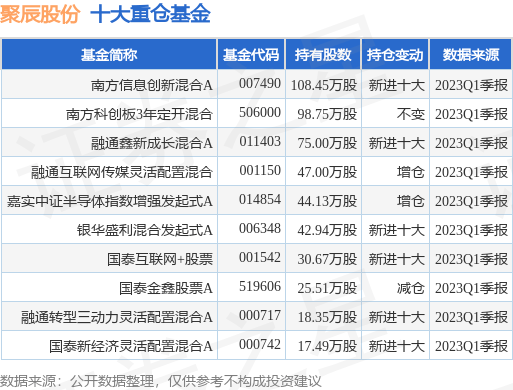Select fund code 000742

(260, 344)
